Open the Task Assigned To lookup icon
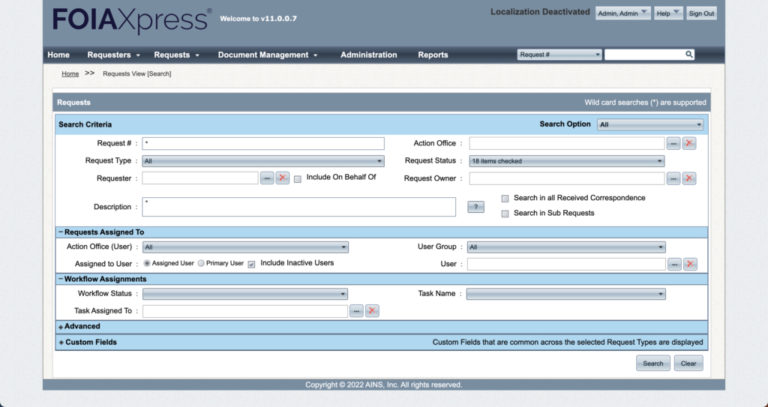 (x=356, y=311)
